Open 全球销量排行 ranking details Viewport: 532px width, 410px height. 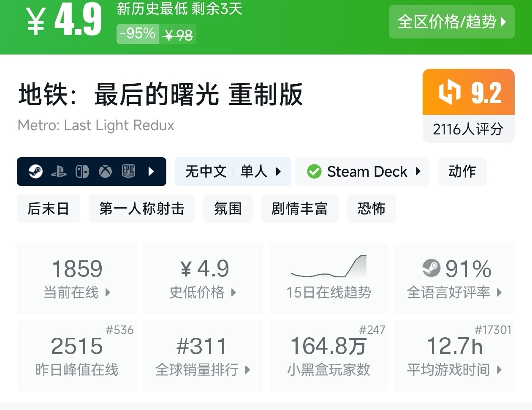203,356
